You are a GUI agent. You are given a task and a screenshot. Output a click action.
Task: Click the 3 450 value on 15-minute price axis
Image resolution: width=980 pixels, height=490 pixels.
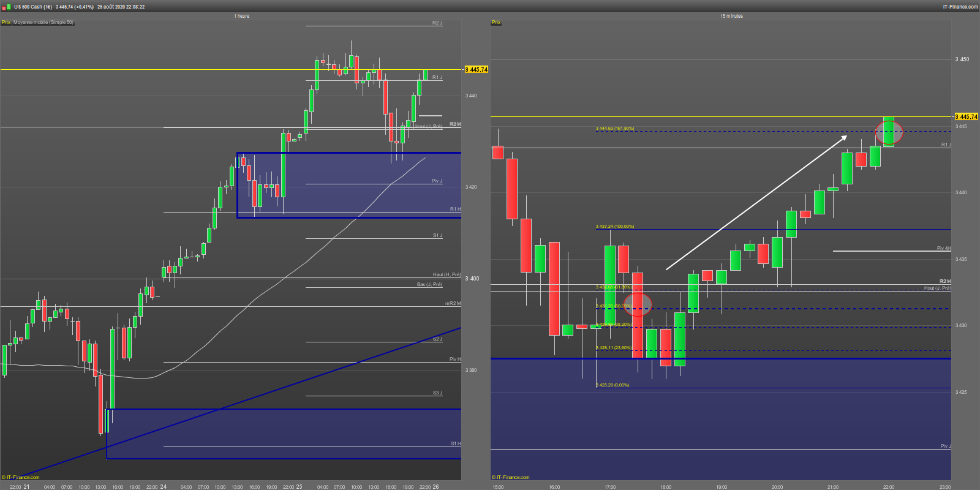tap(962, 60)
